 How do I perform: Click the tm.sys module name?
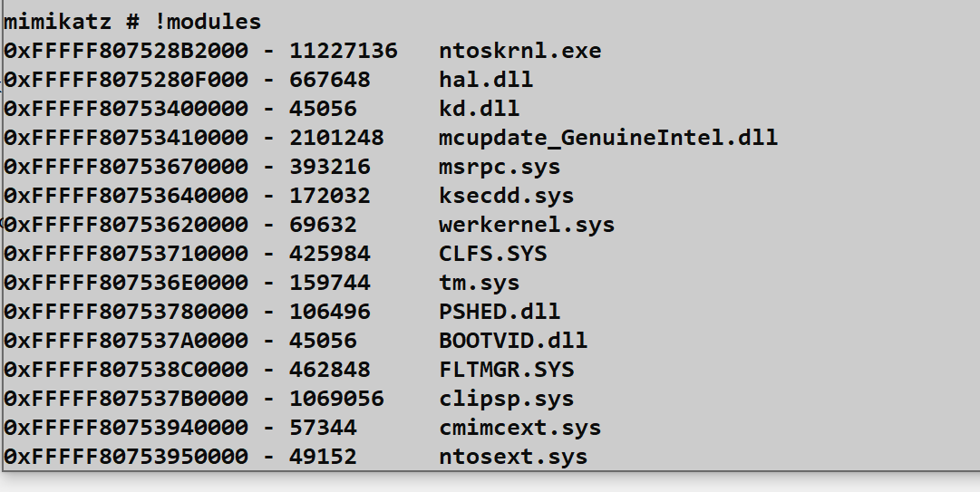click(479, 283)
